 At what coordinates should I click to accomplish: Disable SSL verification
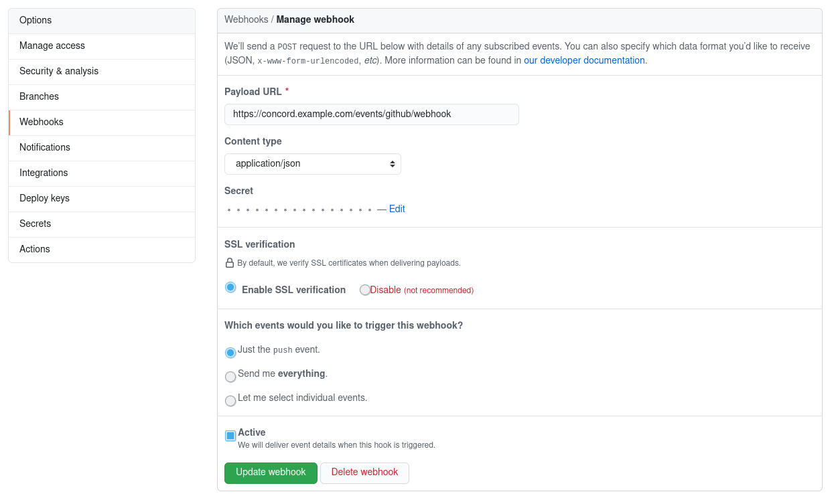(364, 289)
